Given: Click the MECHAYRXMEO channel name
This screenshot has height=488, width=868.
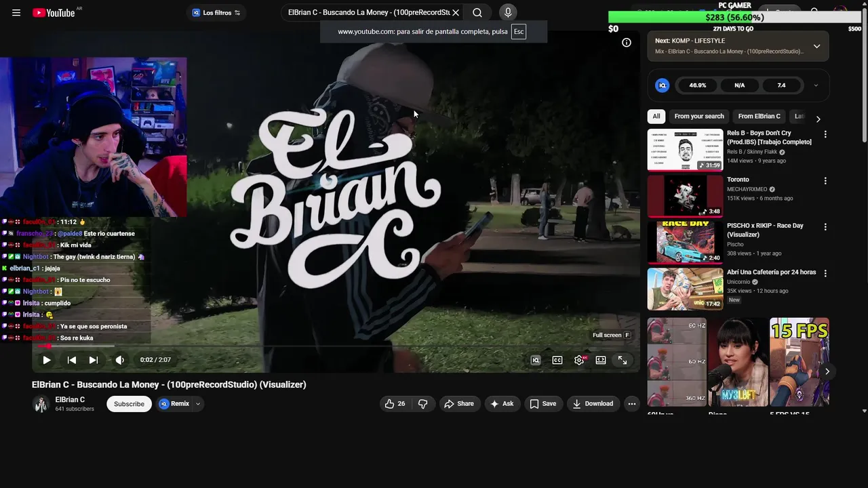Looking at the screenshot, I should (x=747, y=189).
